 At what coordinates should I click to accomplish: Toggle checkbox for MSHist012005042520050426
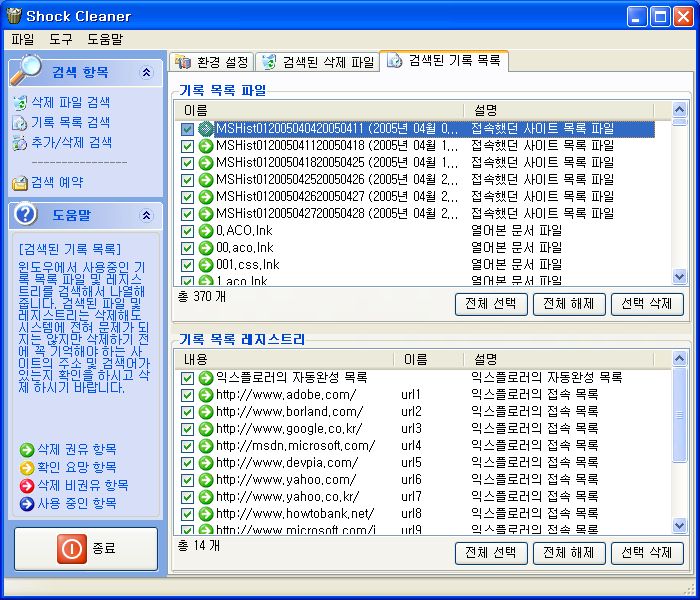click(187, 180)
